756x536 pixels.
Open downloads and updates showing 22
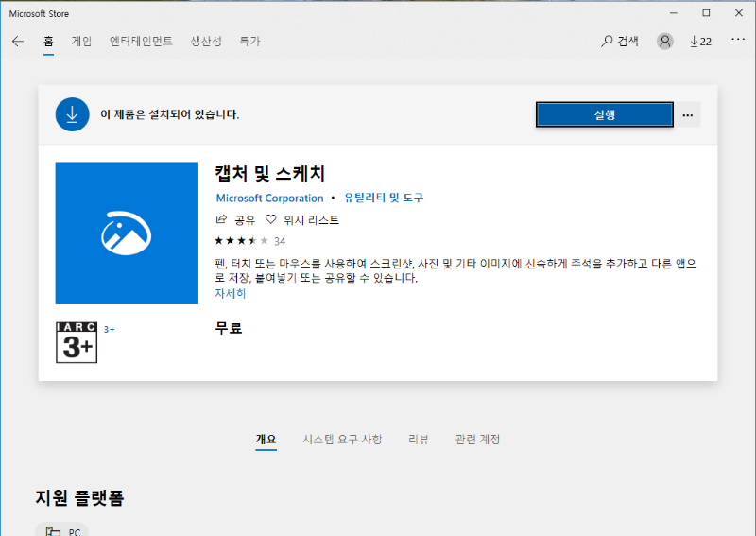[x=700, y=42]
